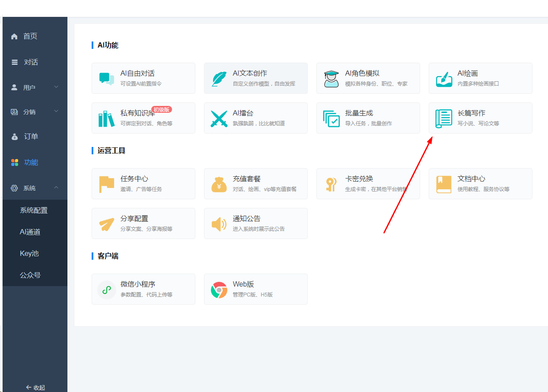Click the 任务中心 flag icon
The height and width of the screenshot is (392, 548).
(107, 184)
